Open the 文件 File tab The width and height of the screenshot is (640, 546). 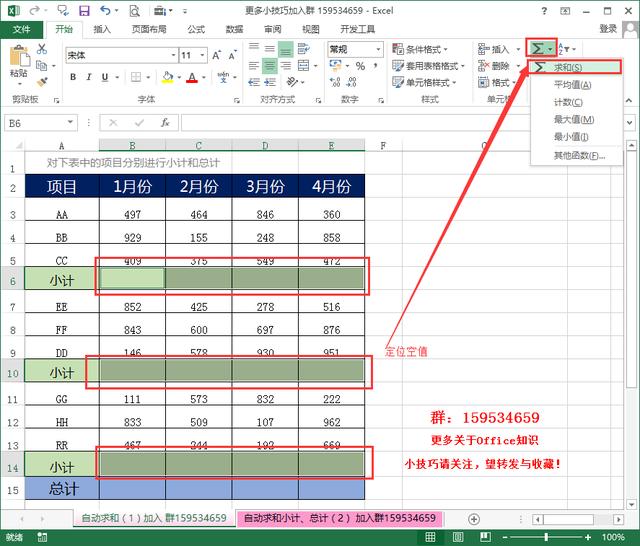click(x=21, y=29)
